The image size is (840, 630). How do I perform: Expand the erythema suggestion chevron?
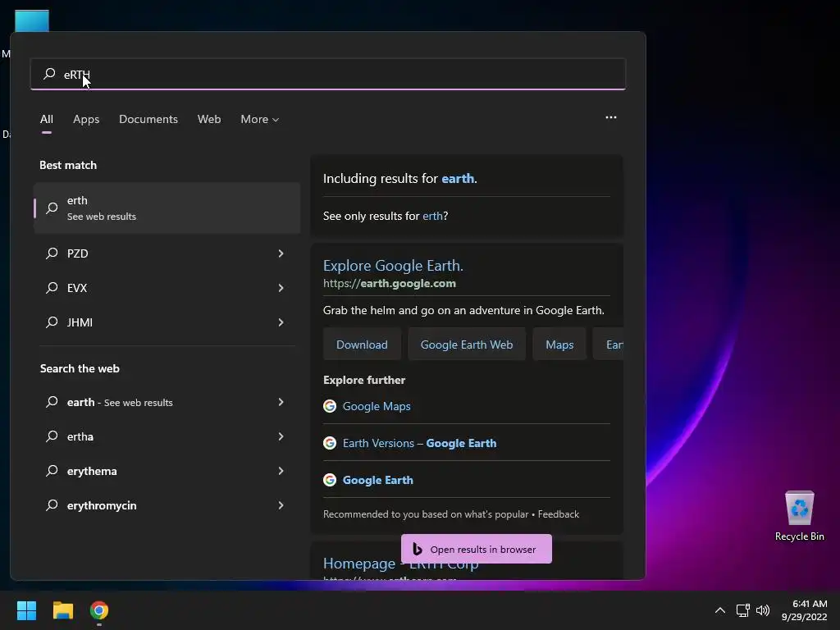[x=281, y=470]
